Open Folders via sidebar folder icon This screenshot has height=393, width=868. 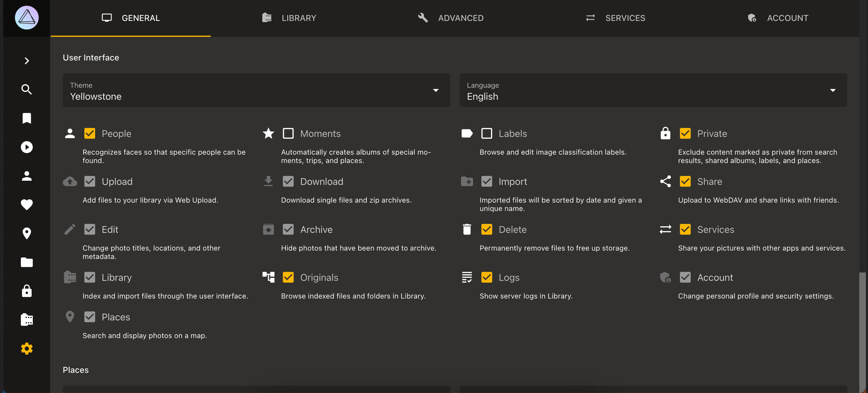(x=27, y=262)
